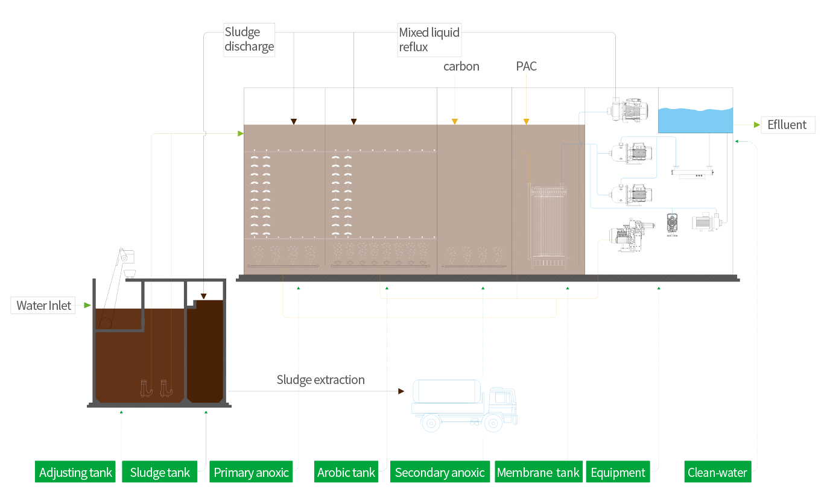Select the pump beside the black dosing pump
The height and width of the screenshot is (504, 827).
click(707, 221)
